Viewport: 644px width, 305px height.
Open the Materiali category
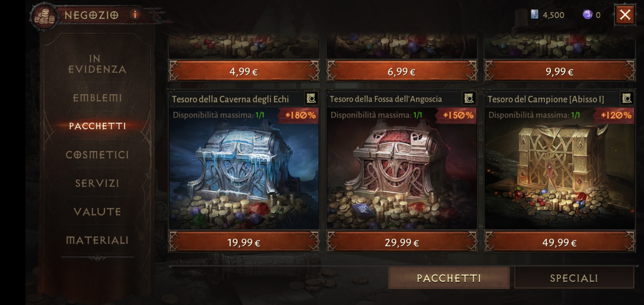point(97,240)
